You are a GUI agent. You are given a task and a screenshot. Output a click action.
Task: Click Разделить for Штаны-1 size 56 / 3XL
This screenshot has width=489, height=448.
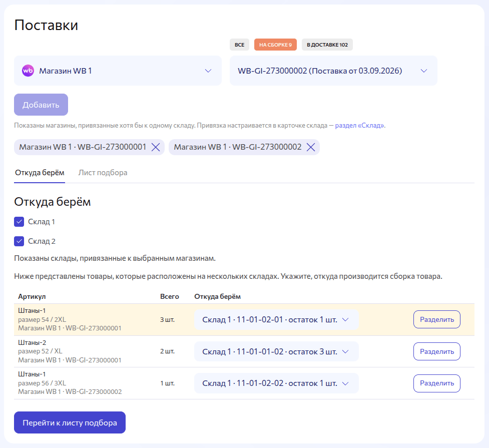coord(436,383)
